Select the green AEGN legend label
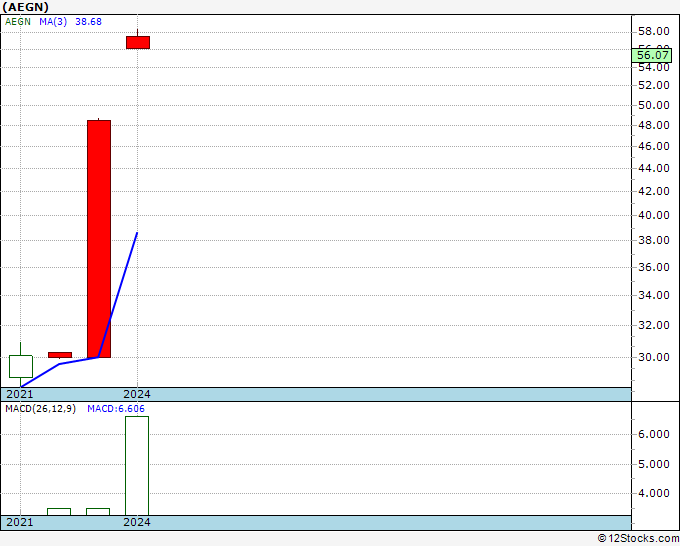Screen dimensions: 680x546 18,22
